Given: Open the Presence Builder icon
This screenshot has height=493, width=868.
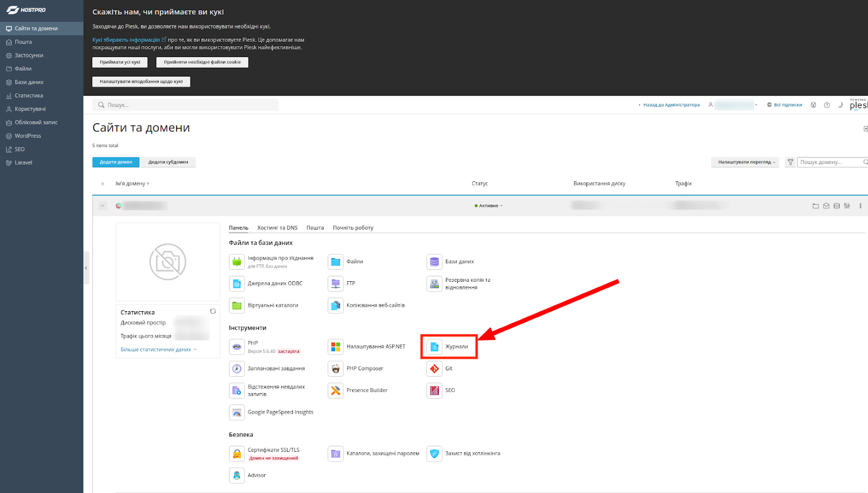Looking at the screenshot, I should pos(336,390).
